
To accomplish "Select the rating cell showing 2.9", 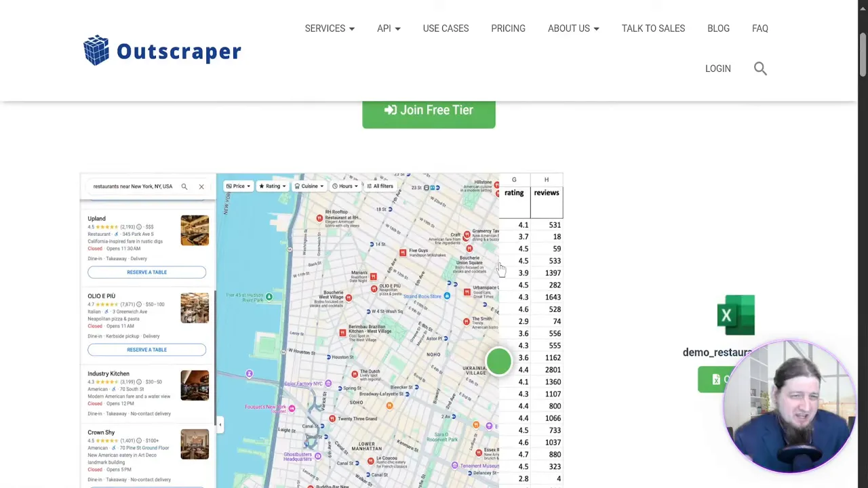I will [515, 321].
